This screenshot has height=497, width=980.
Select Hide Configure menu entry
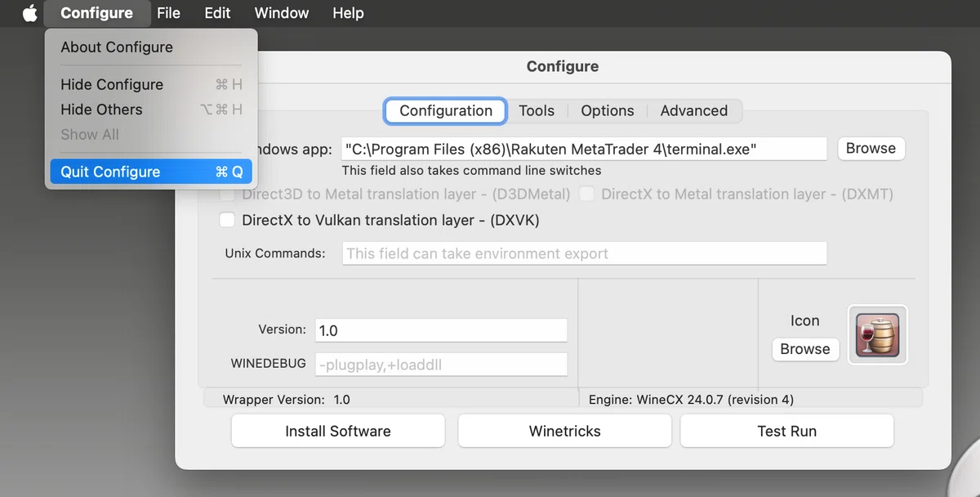pyautogui.click(x=151, y=84)
